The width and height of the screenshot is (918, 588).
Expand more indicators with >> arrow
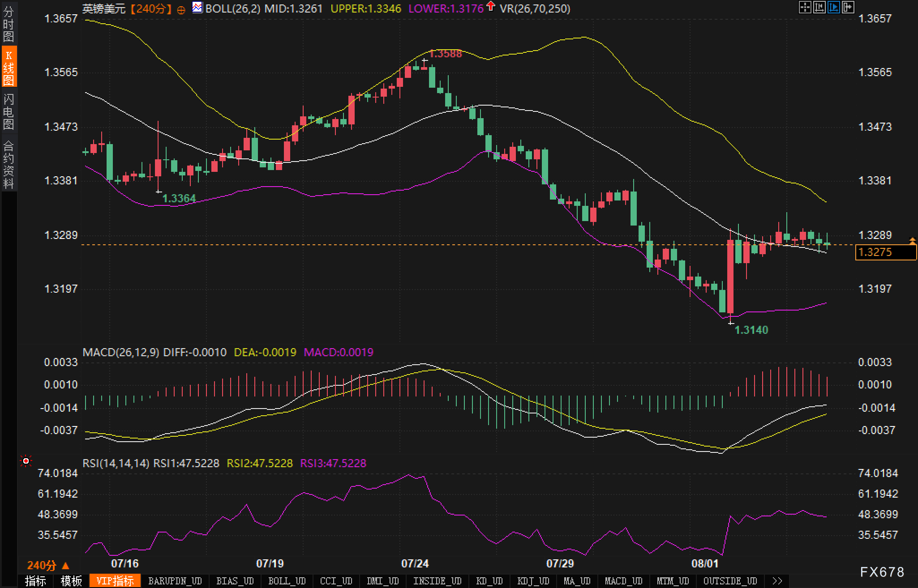point(777,581)
